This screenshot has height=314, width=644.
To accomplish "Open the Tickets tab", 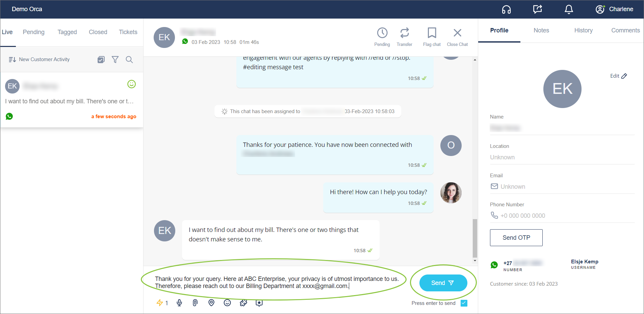I will (128, 32).
